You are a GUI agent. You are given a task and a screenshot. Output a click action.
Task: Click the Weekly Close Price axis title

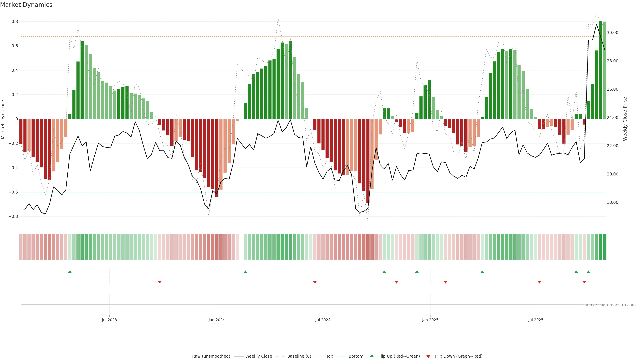point(625,119)
